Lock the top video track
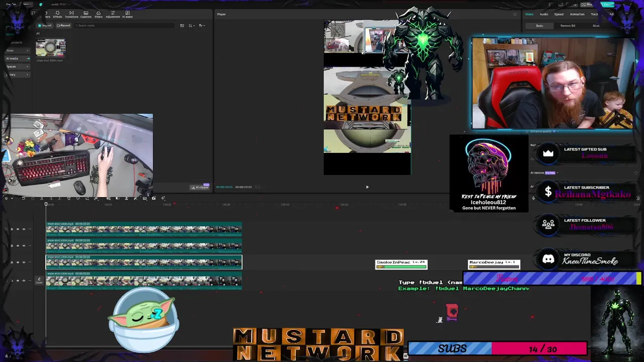The height and width of the screenshot is (362, 644). click(x=12, y=229)
